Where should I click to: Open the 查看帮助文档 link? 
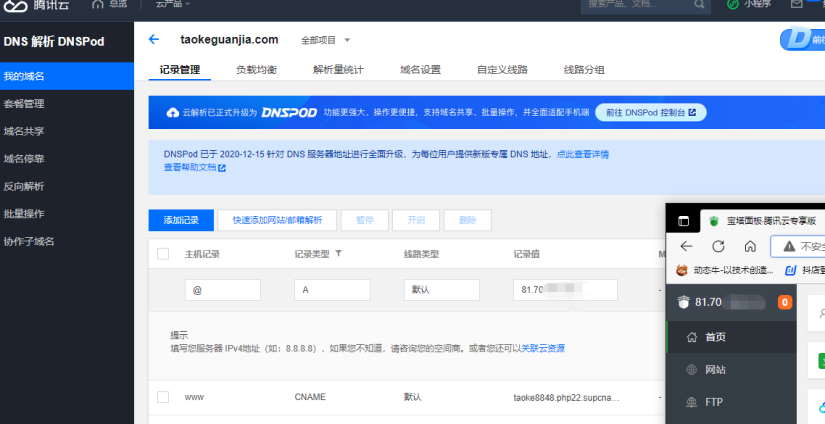coord(194,167)
